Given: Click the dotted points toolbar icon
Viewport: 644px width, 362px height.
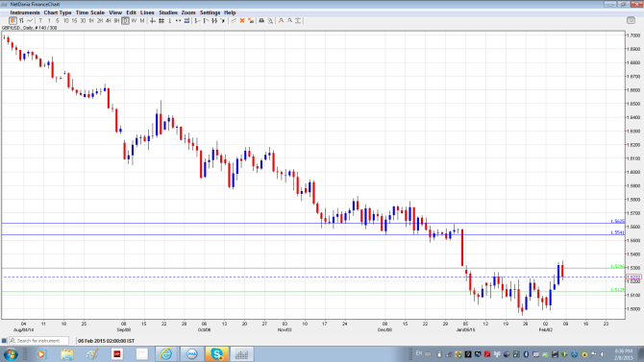Looking at the screenshot, I should coord(178,20).
